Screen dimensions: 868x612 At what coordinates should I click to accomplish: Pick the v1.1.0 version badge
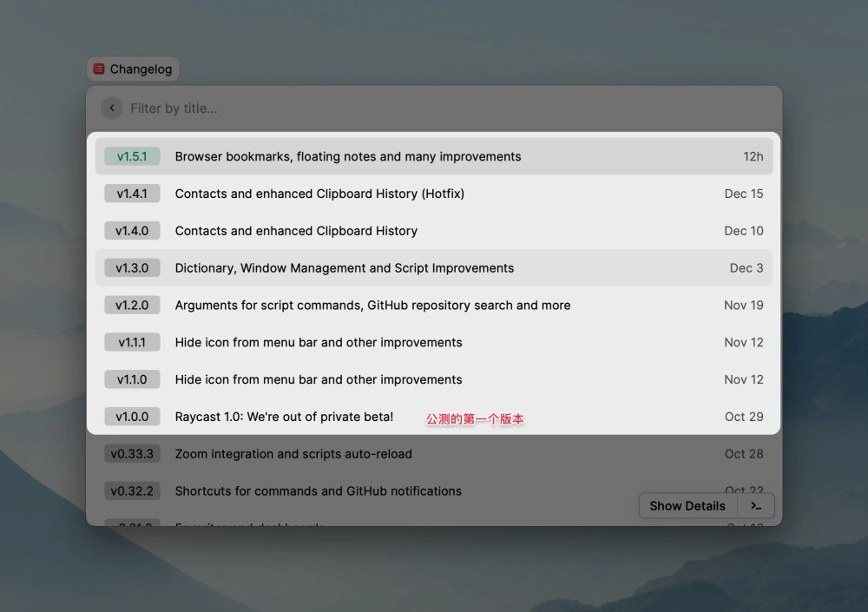(132, 378)
